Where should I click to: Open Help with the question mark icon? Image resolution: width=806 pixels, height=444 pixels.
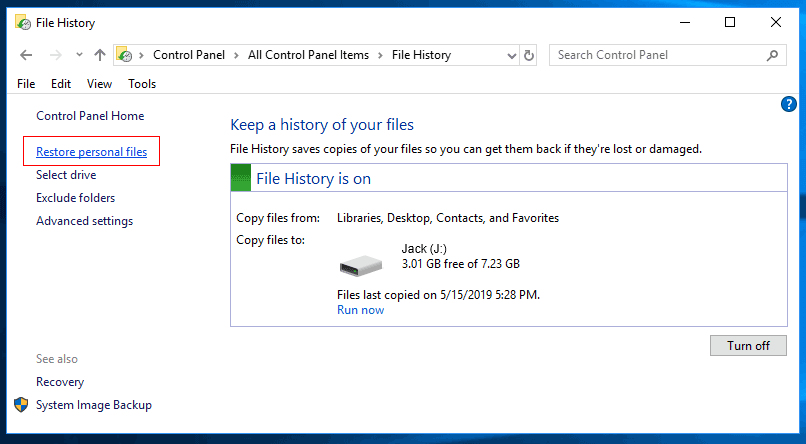pyautogui.click(x=789, y=104)
